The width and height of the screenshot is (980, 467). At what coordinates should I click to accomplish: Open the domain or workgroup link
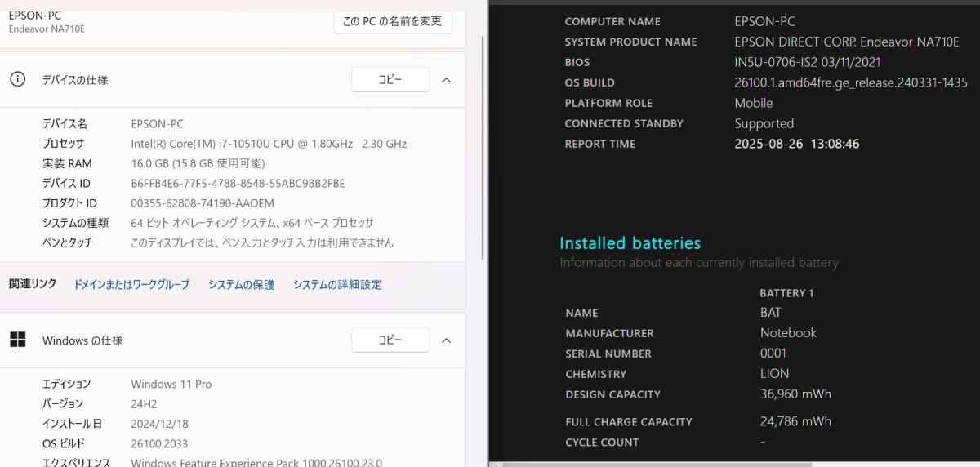[131, 285]
